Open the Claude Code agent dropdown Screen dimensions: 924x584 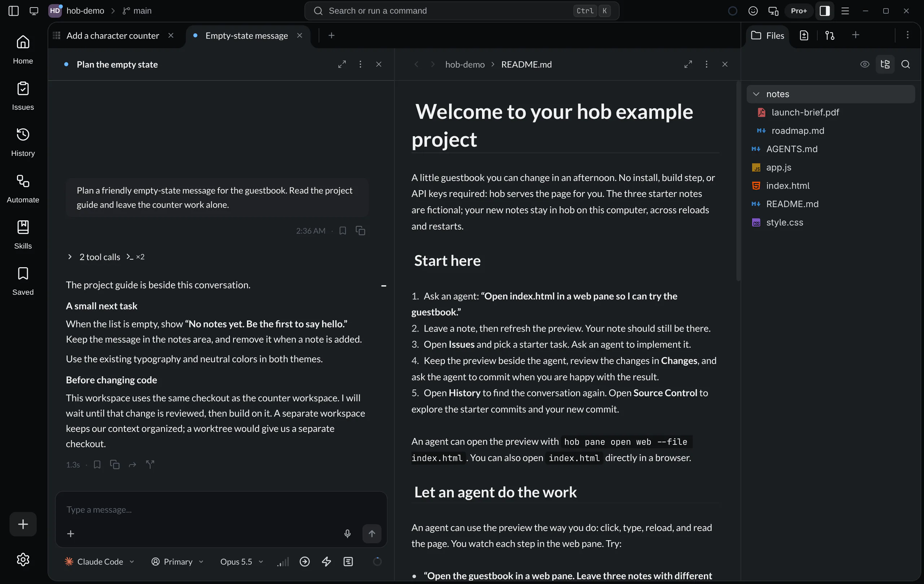[x=100, y=561]
